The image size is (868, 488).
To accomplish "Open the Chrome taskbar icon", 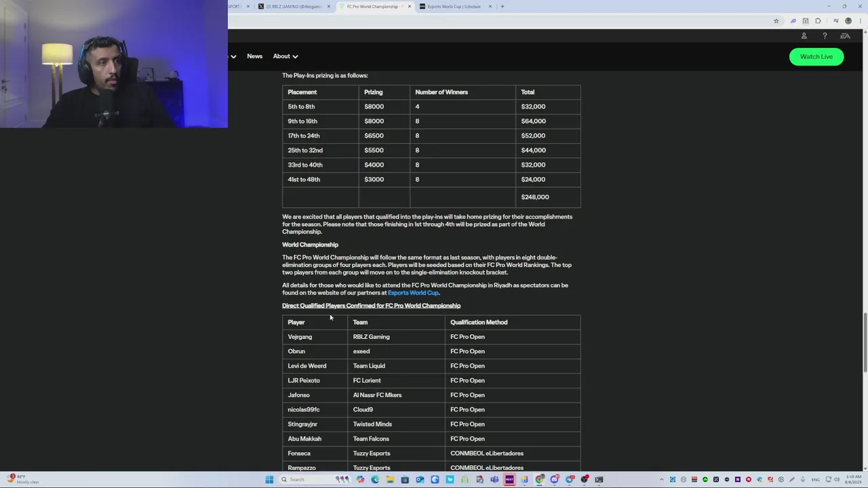I will pyautogui.click(x=539, y=480).
